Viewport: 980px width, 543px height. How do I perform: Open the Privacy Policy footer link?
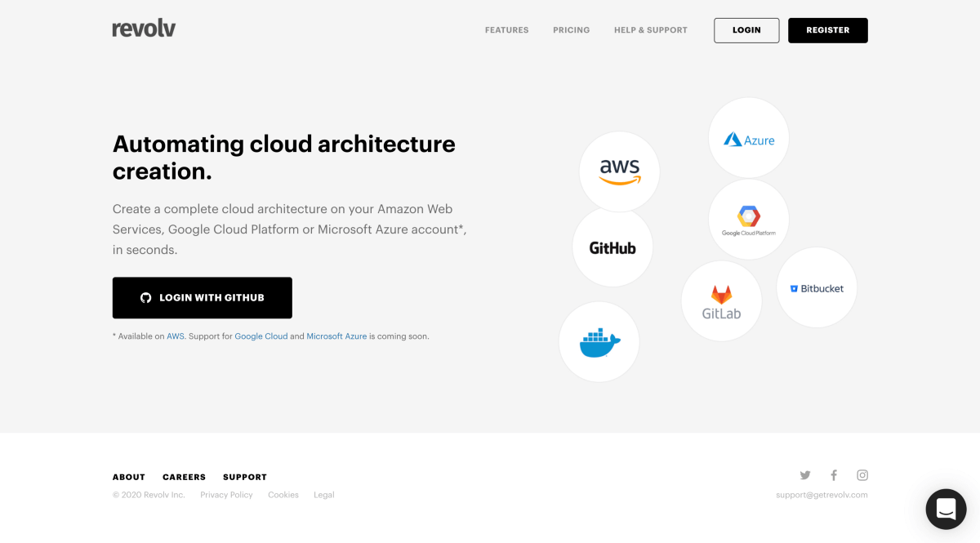226,495
